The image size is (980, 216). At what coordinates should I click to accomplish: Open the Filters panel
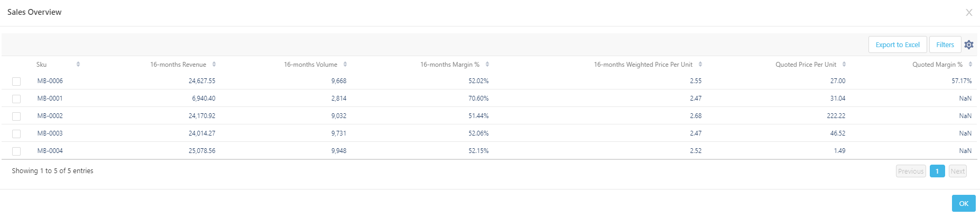point(945,45)
